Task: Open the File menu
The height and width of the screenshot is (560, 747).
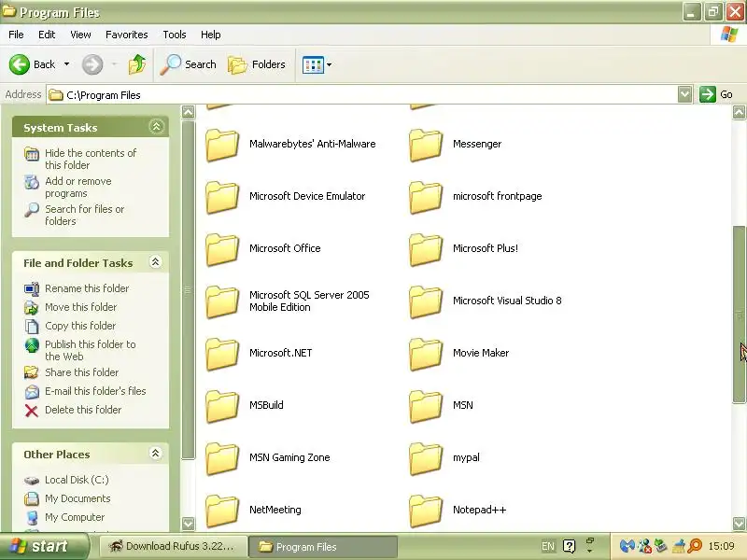Action: [x=16, y=35]
